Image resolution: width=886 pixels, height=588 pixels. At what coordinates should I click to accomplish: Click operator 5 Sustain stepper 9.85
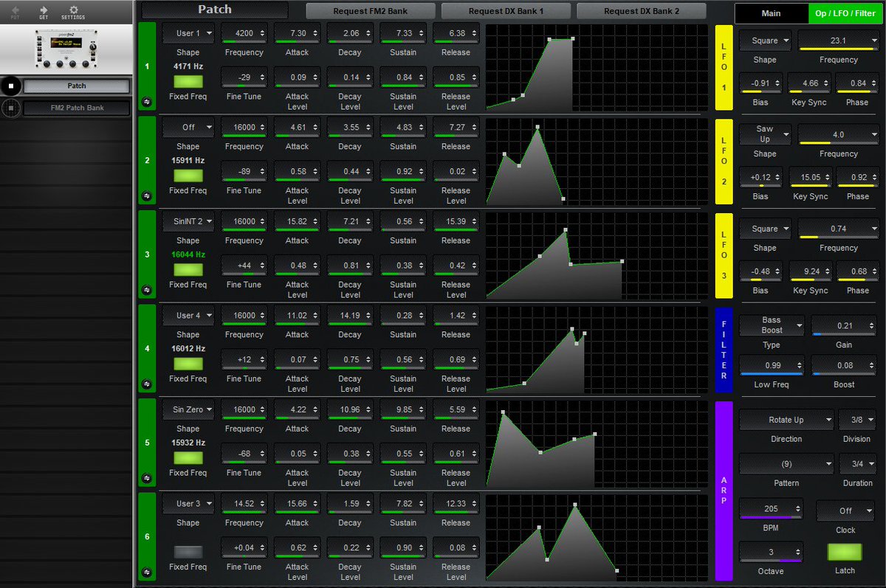403,409
